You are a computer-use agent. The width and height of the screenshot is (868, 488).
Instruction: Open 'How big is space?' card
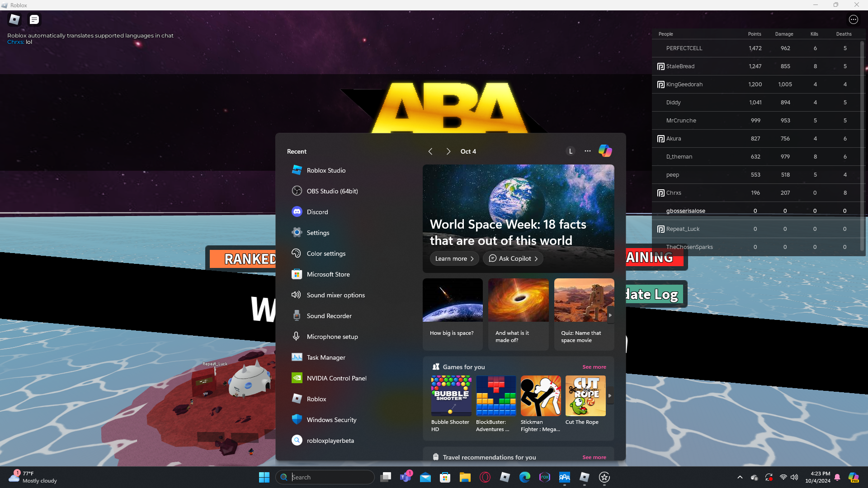point(453,314)
